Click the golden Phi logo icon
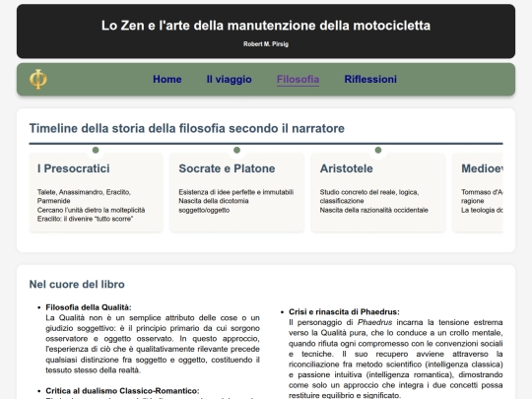Screen dimensions: 532x399 38,79
